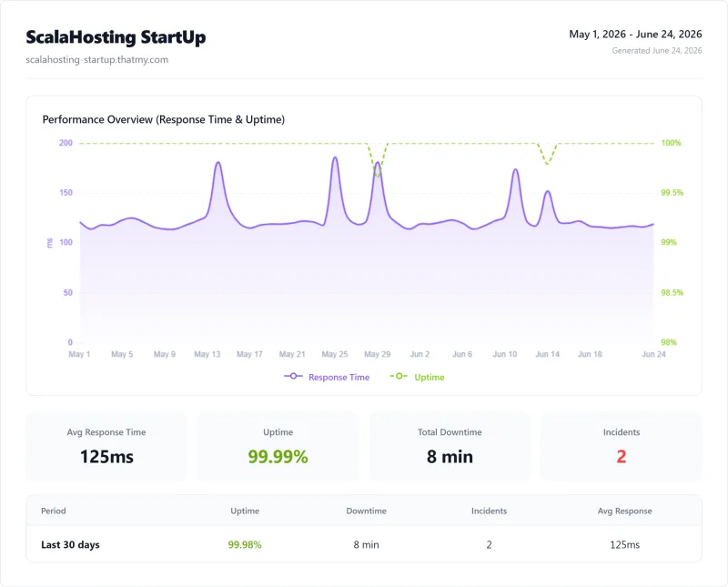Image resolution: width=728 pixels, height=587 pixels.
Task: Click the 99.98% uptime table cell
Action: tap(245, 545)
